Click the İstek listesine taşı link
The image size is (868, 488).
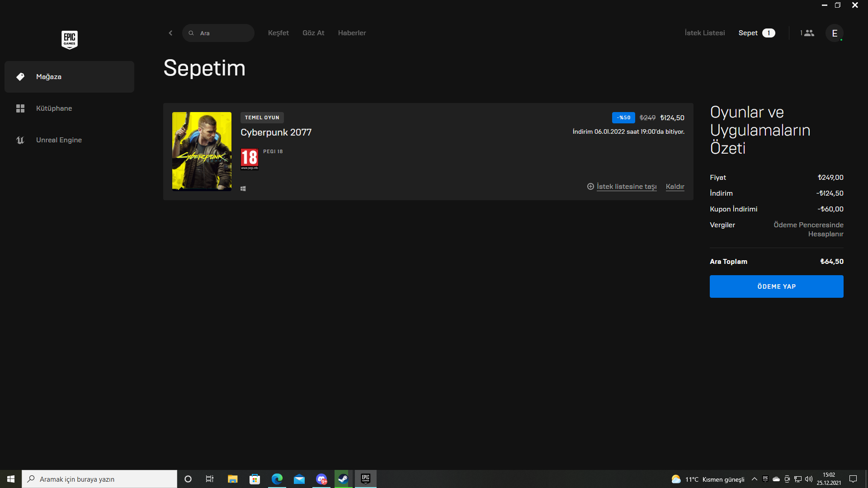(627, 187)
